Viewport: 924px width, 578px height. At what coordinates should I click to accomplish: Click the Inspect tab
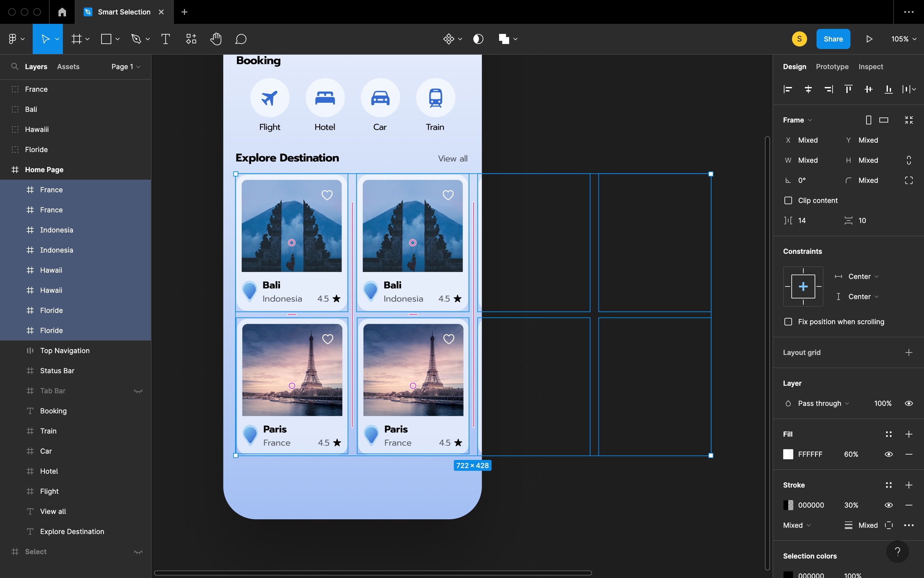[x=870, y=67]
